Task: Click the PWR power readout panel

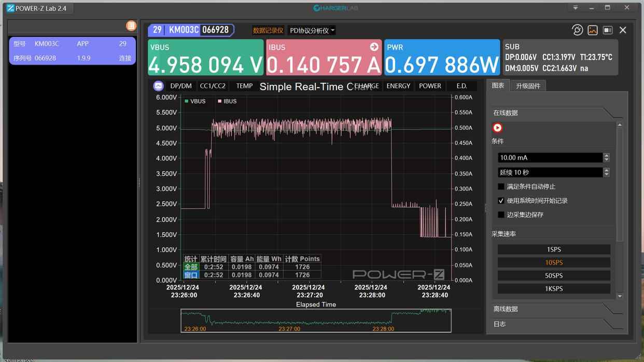Action: (442, 57)
